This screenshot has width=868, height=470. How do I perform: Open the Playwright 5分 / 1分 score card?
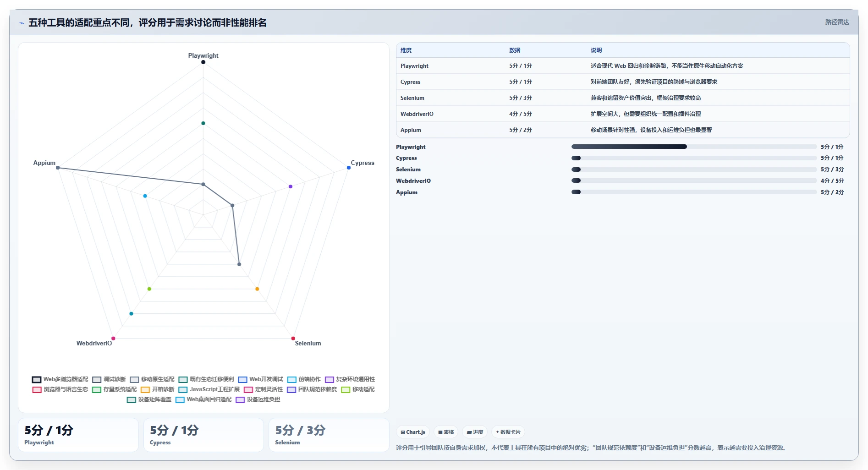pos(78,435)
